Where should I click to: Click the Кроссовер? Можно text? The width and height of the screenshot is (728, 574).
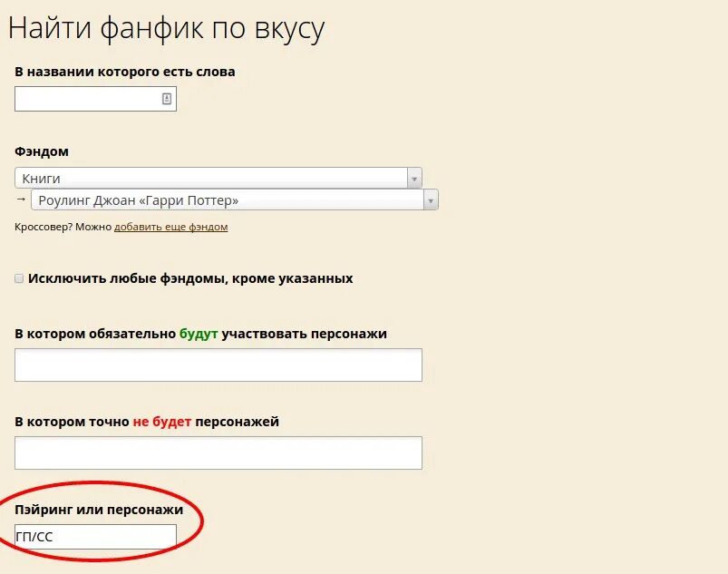pos(63,227)
